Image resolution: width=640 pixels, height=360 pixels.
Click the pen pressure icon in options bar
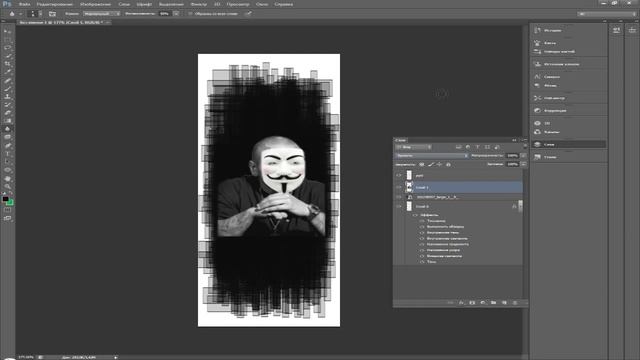(248, 13)
